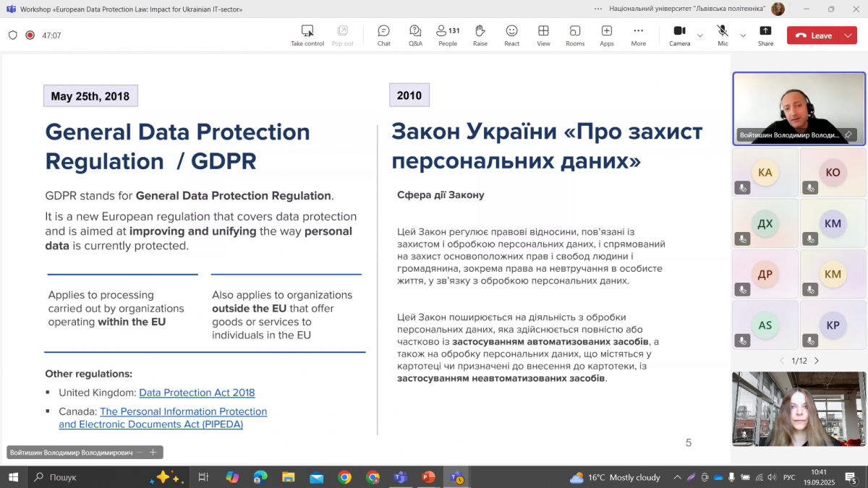Change layout via the View icon
The width and height of the screenshot is (868, 488).
(x=543, y=34)
